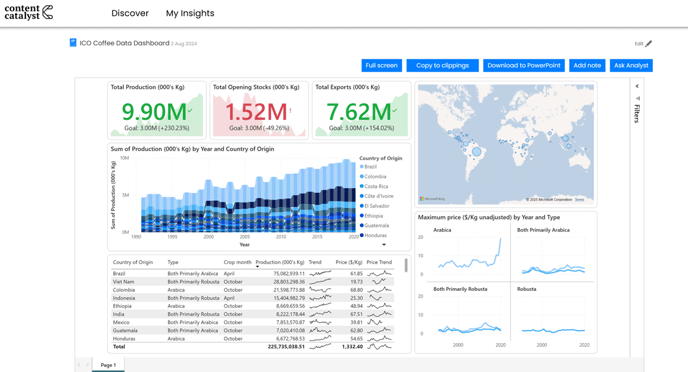Click the table vertical scrollbar

pos(406,265)
